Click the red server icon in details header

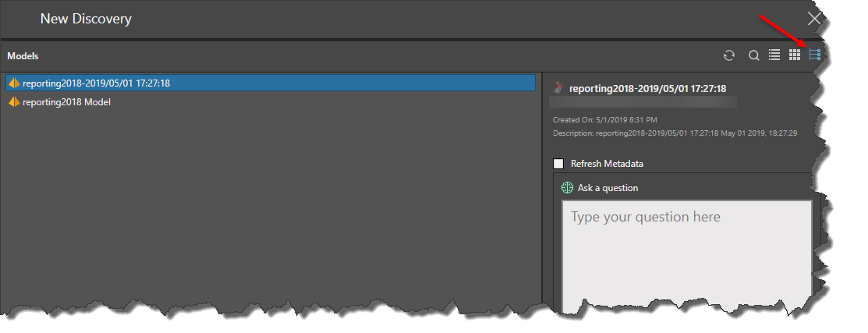[558, 87]
